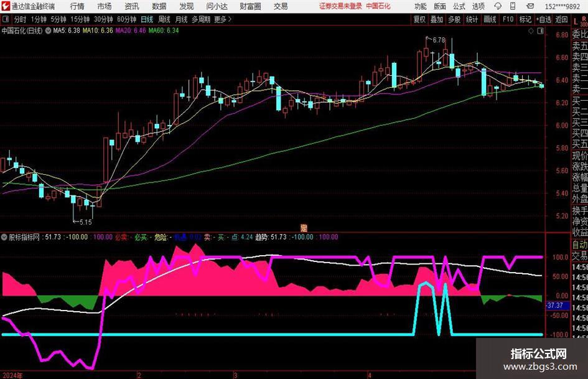Click the 股标指标网 indicator name
The image size is (588, 379).
[24, 237]
